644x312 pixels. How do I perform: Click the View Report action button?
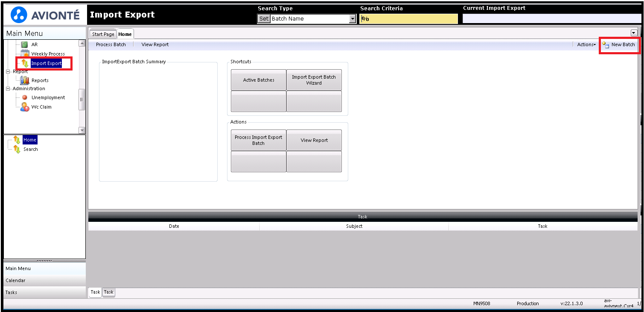[314, 140]
